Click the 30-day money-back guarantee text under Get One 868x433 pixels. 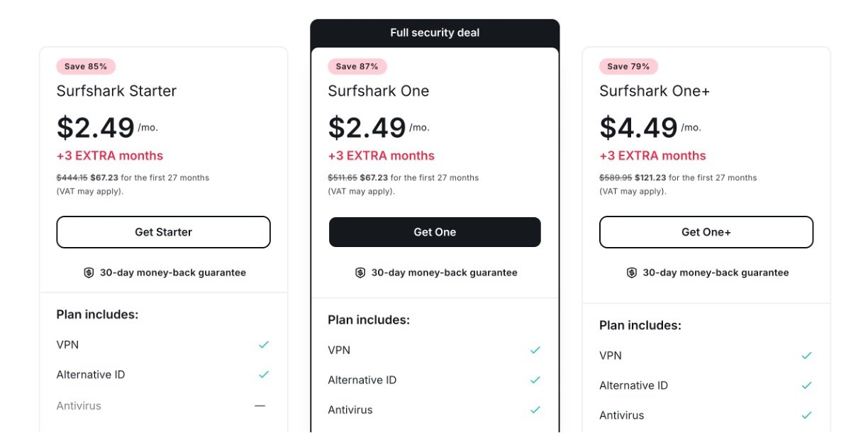(444, 273)
